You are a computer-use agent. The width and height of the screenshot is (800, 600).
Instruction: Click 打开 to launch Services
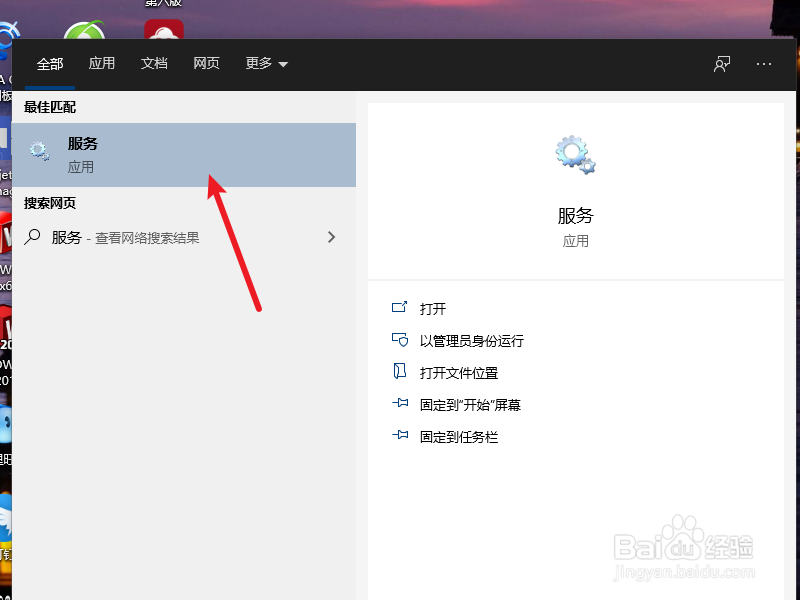pyautogui.click(x=432, y=308)
